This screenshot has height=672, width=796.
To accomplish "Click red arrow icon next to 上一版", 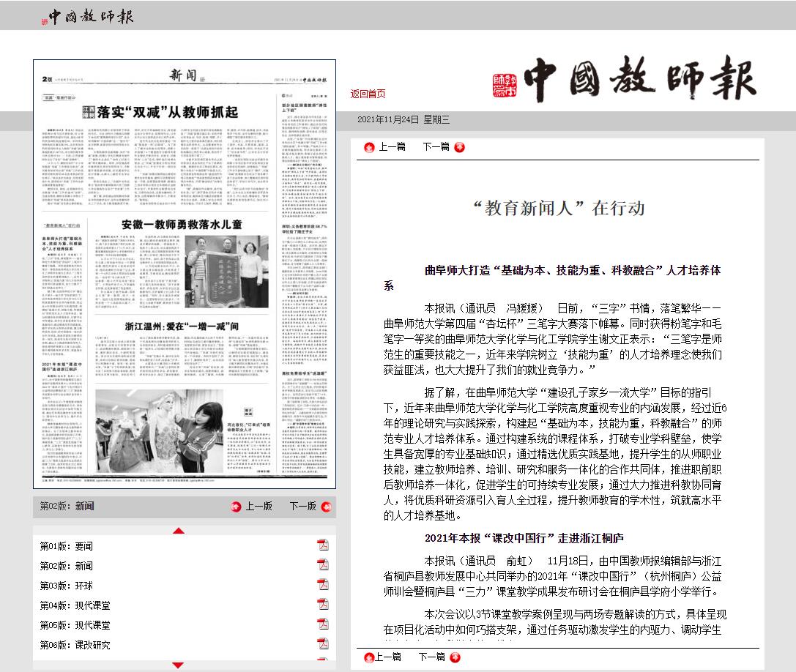I will coord(236,506).
